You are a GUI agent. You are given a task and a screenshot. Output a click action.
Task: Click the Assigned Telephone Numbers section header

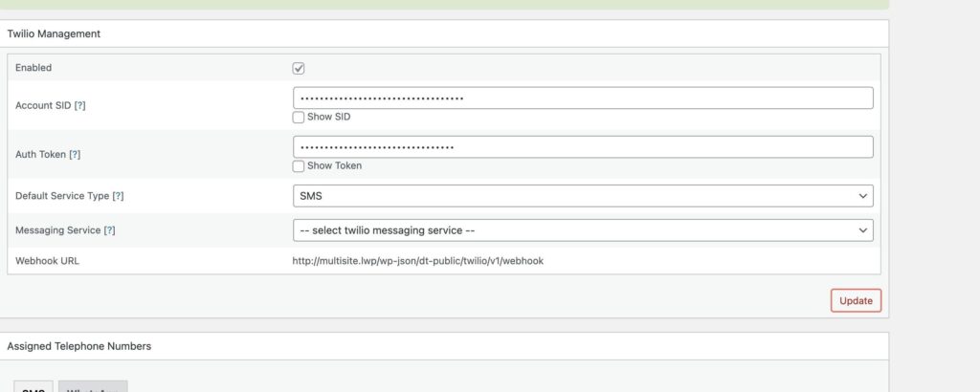(x=78, y=346)
